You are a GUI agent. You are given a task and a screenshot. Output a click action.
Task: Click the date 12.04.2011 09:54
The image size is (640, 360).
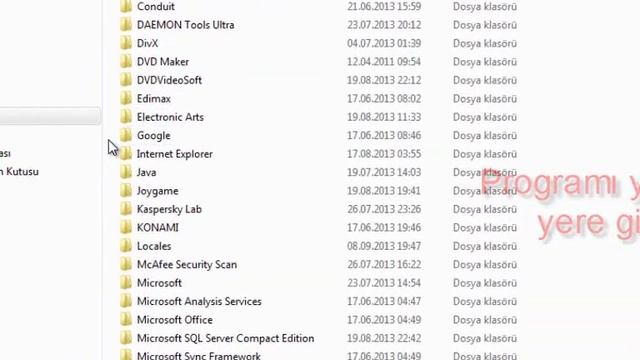(384, 62)
